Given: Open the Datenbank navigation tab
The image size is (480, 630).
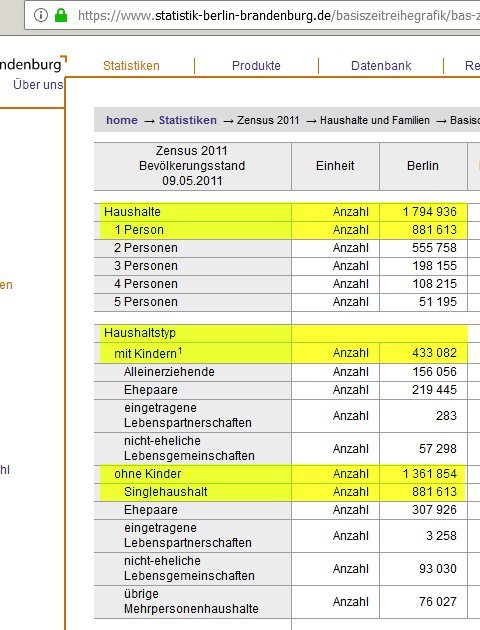Looking at the screenshot, I should click(381, 65).
